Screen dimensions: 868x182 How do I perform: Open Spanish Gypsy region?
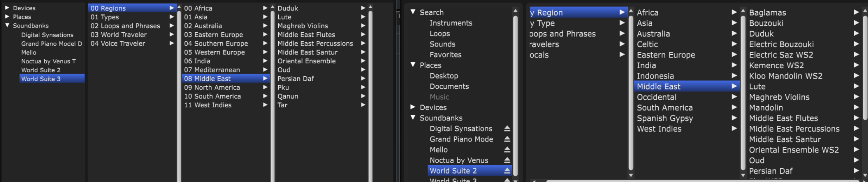[x=665, y=118]
